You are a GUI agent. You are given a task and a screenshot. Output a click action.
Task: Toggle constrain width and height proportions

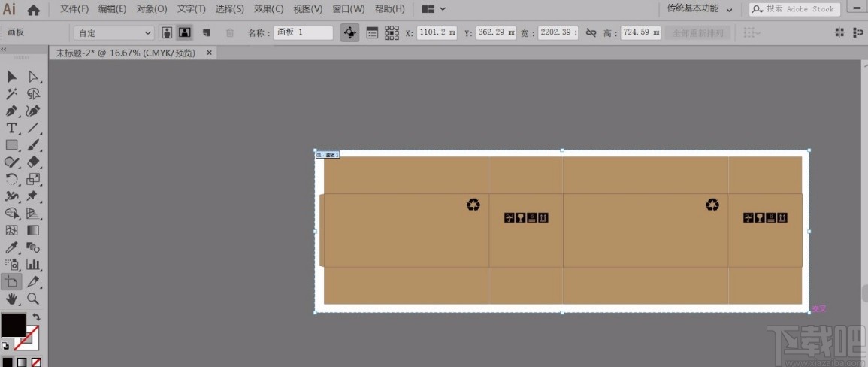pos(591,33)
